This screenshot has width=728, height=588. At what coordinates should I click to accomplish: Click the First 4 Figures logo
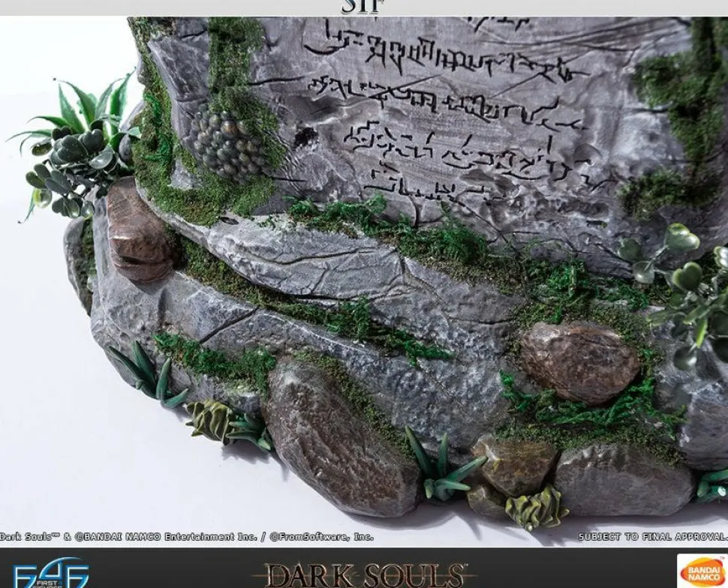50,573
